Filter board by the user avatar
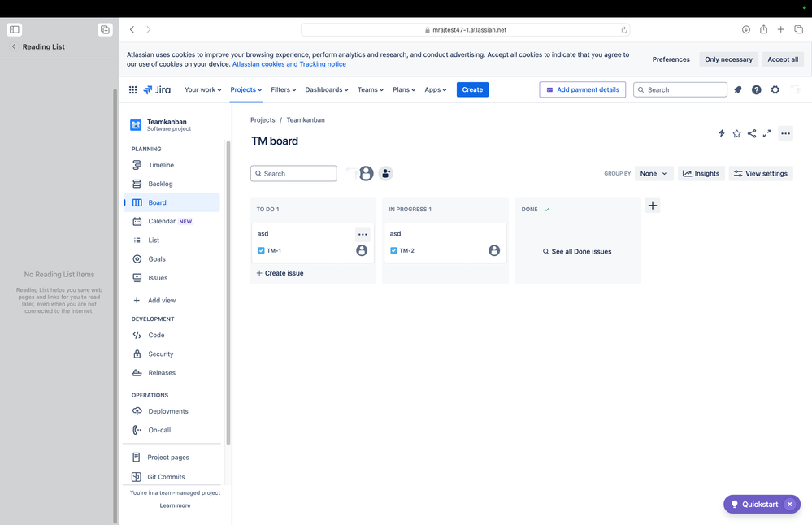 pyautogui.click(x=366, y=173)
